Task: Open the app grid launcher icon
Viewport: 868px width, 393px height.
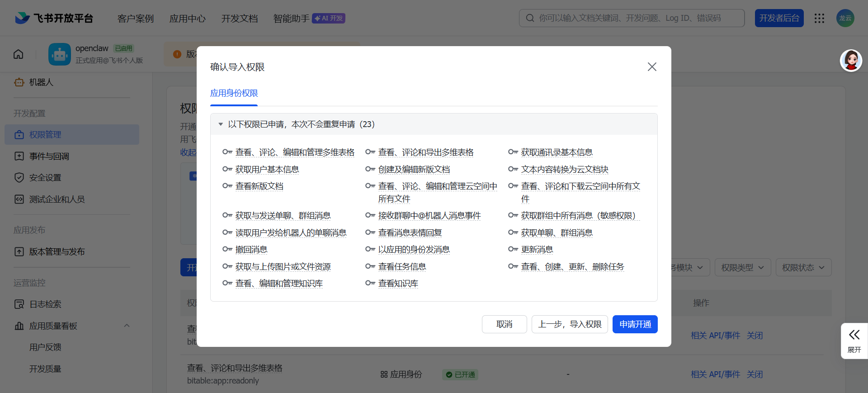Action: click(819, 18)
